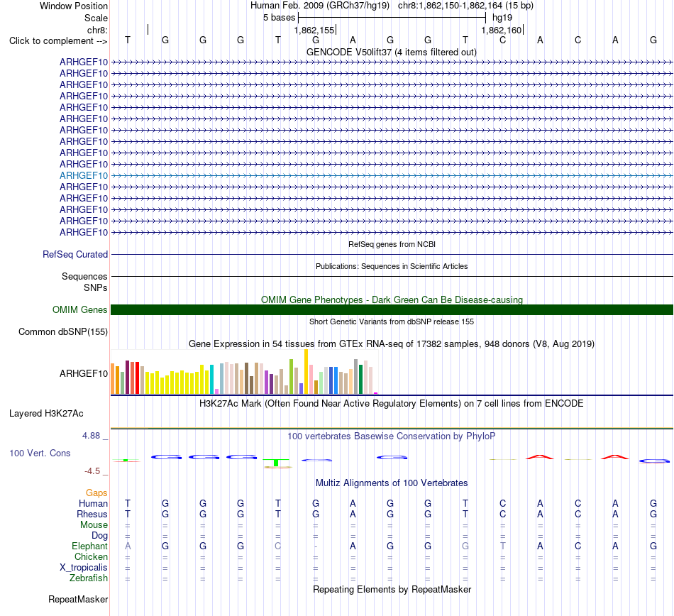This screenshot has height=616, width=674.
Task: Click 'Repeating Elements by RepeatMasker' title
Action: (x=392, y=589)
